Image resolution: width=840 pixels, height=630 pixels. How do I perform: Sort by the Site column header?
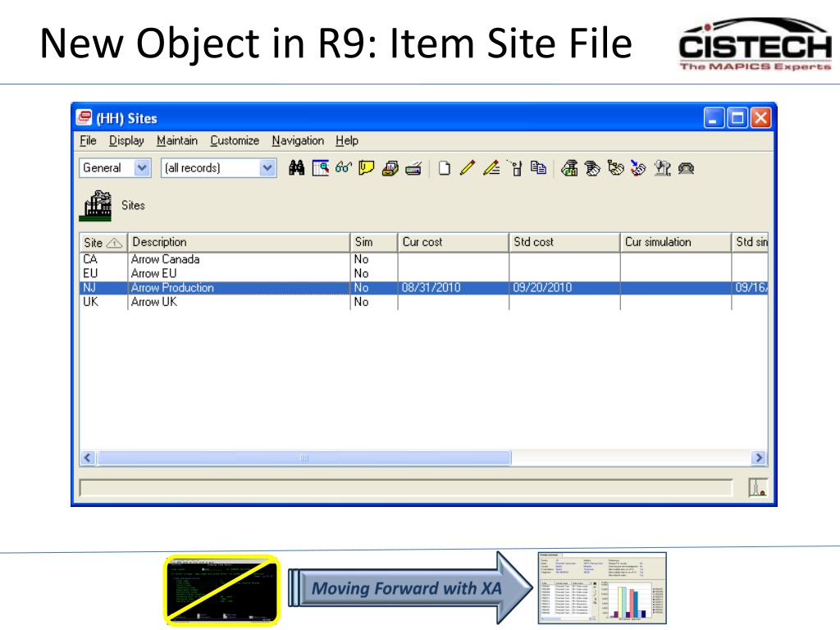103,242
